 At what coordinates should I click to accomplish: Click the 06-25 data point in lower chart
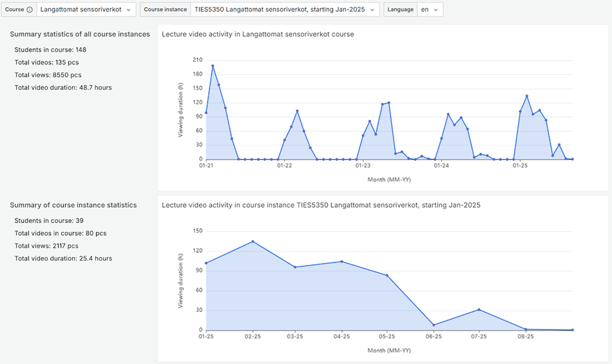coord(434,325)
